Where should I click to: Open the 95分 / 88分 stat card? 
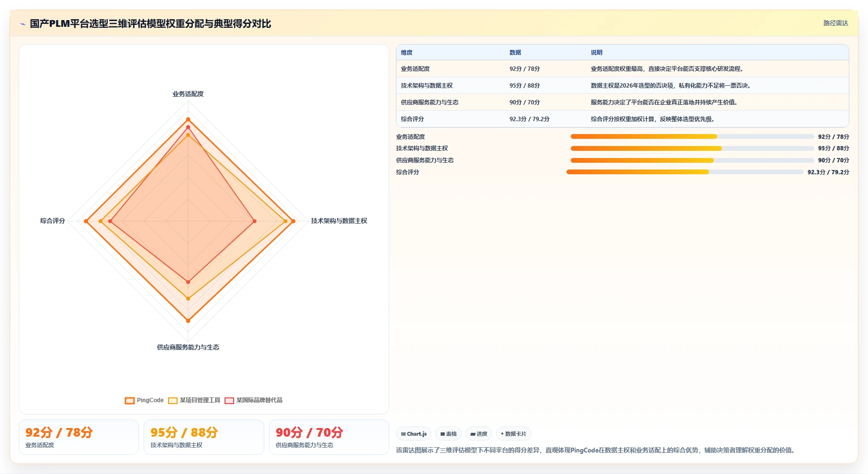tap(204, 437)
